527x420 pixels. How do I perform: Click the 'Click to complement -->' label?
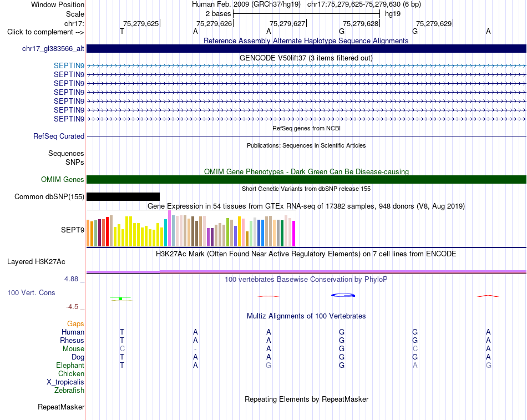(45, 32)
